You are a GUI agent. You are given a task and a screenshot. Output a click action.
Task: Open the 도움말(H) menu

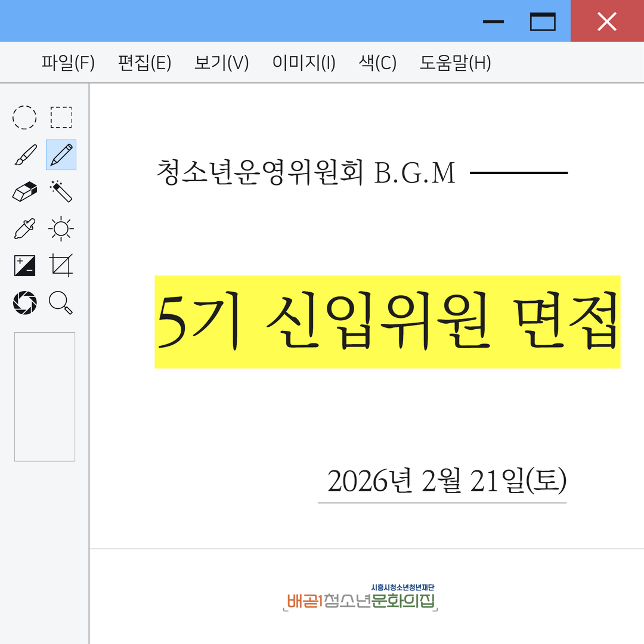pos(456,63)
